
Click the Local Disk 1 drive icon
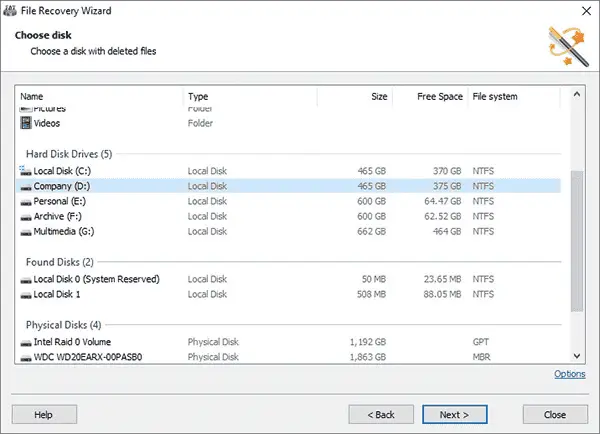tap(26, 295)
